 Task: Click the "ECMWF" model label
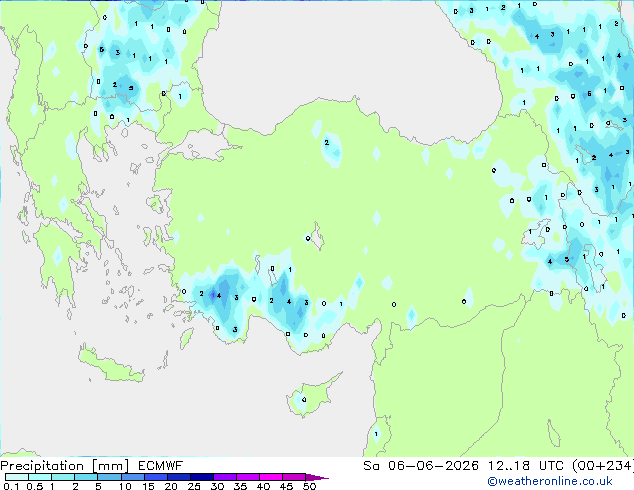[161, 466]
